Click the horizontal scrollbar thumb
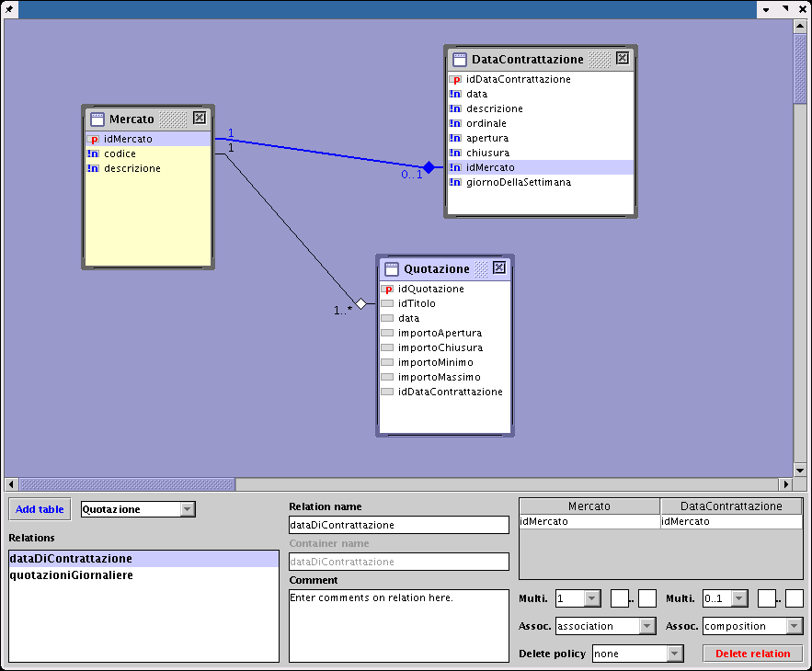812x671 pixels. 128,484
